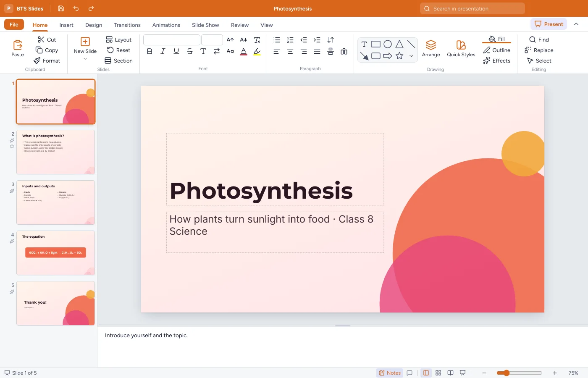Switch to the Transitions tab
Screen dimensions: 588x378
(x=127, y=25)
